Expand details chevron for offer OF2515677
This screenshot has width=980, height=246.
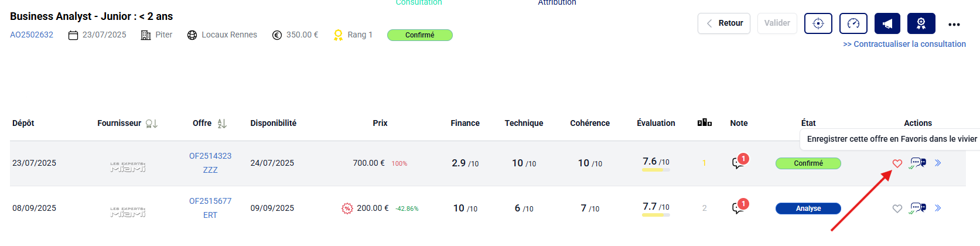pos(938,208)
